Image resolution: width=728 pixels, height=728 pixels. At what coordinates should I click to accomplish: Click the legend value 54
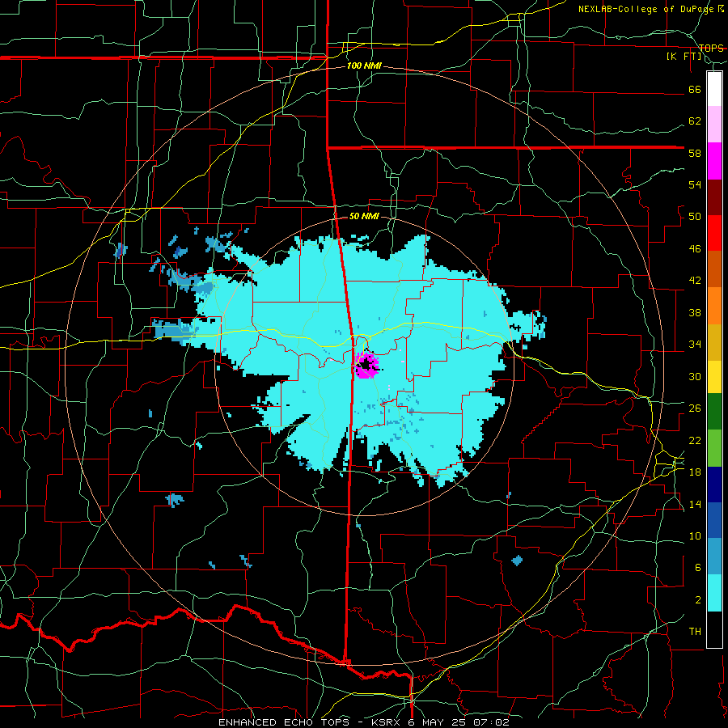pos(695,184)
